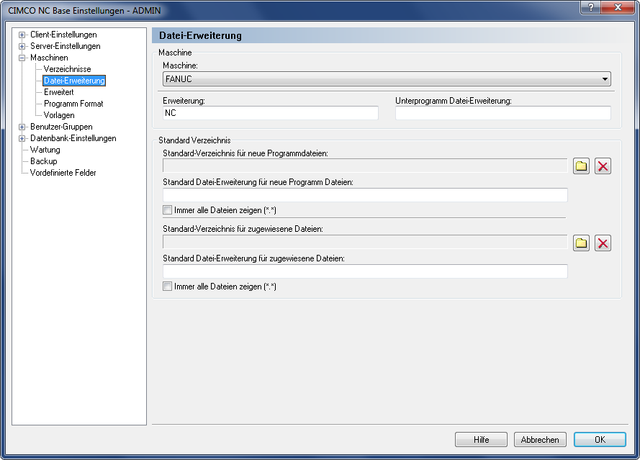Expand Server-Einstellungen tree node
The height and width of the screenshot is (460, 640).
(x=22, y=46)
